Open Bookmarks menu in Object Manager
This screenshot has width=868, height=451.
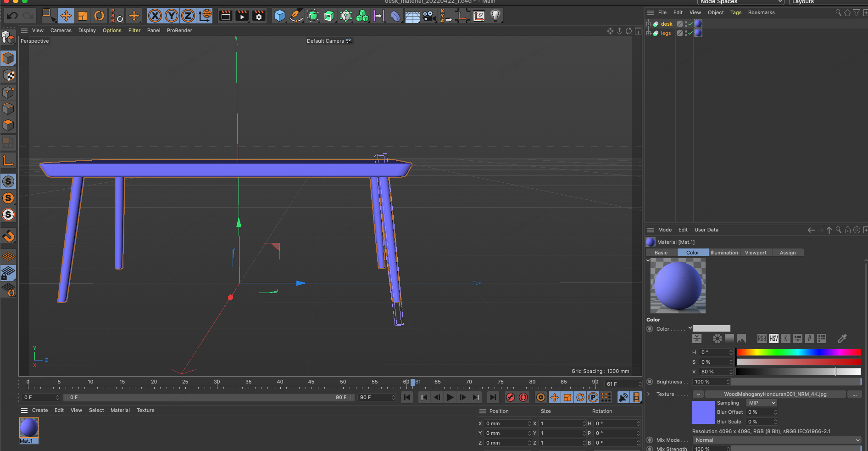click(761, 12)
